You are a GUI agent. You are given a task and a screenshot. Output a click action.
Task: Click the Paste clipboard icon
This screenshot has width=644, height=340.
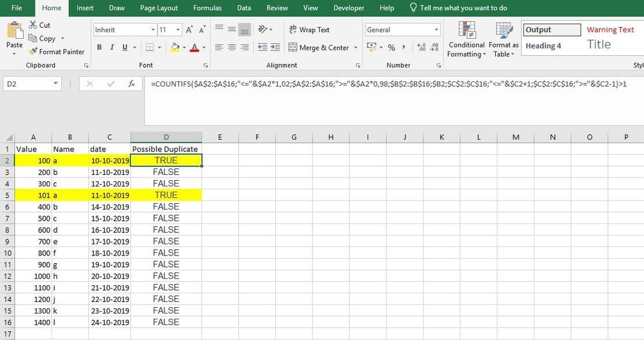pos(14,31)
